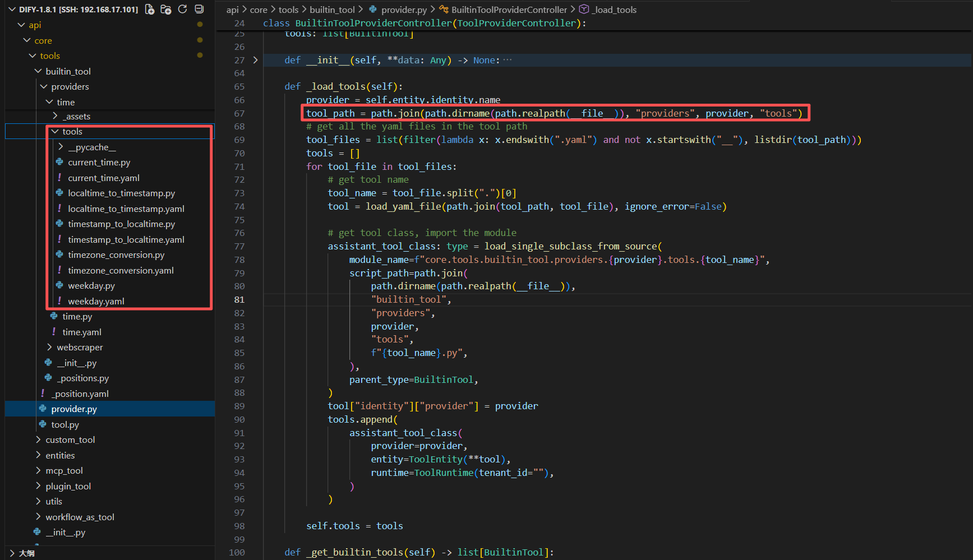Collapse the DIFY-1.8.1 workspace root
Viewport: 973px width, 560px height.
(x=12, y=10)
